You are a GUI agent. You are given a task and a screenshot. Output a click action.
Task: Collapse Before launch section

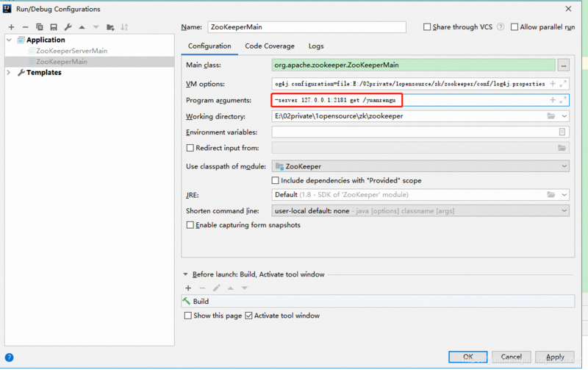(x=185, y=274)
